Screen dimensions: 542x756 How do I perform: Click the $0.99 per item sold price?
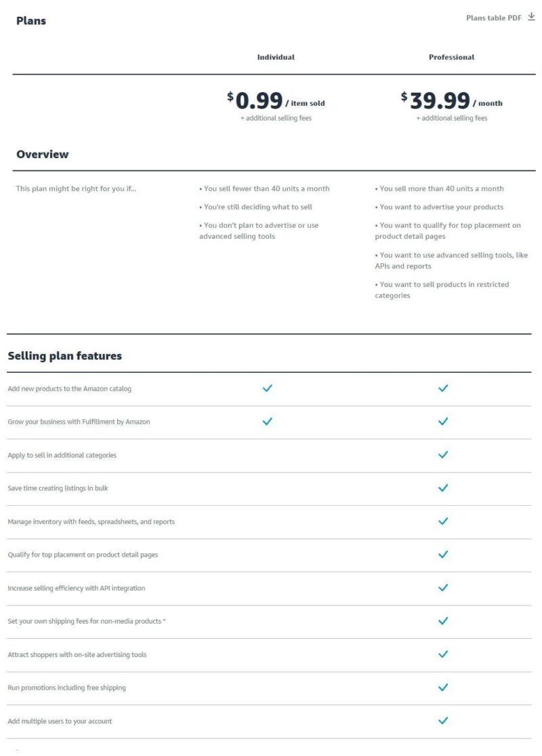(x=276, y=101)
